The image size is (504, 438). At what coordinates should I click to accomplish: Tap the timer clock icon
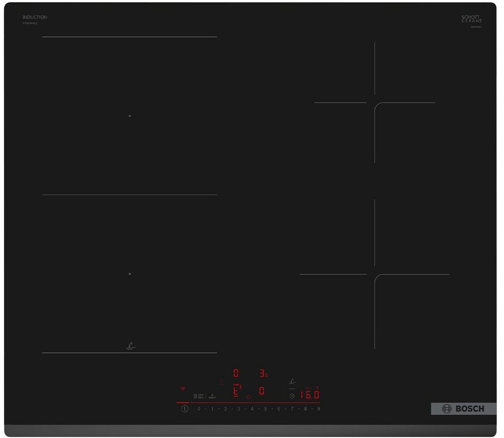(292, 396)
